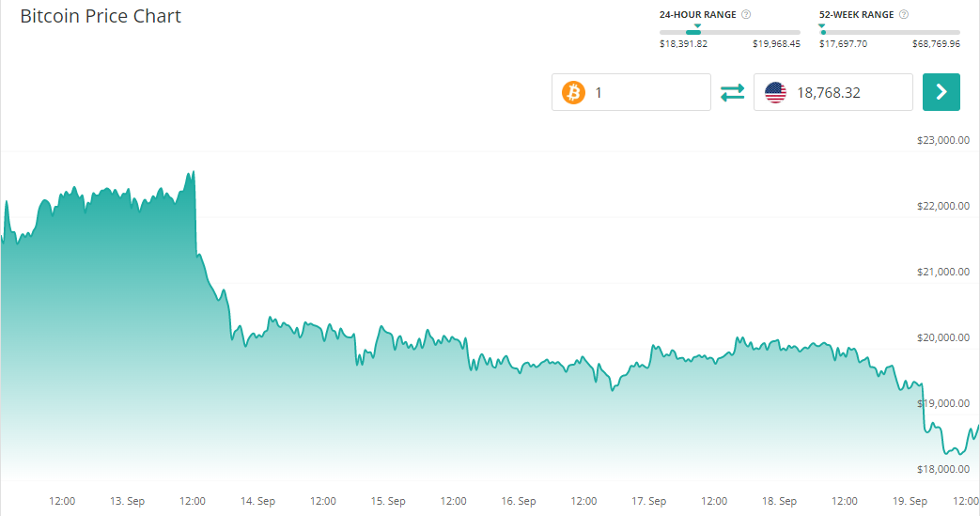
Task: Click the $20,000.00 price axis label
Action: coord(942,337)
